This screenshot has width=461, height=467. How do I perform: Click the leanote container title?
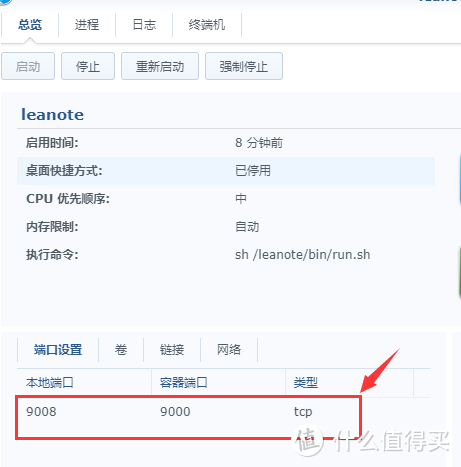click(x=53, y=114)
